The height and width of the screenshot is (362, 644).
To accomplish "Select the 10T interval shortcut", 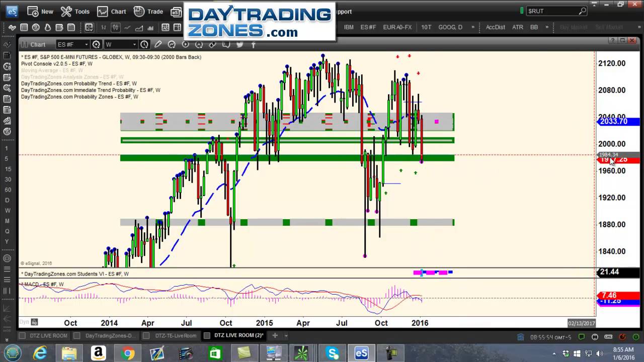I will (426, 27).
